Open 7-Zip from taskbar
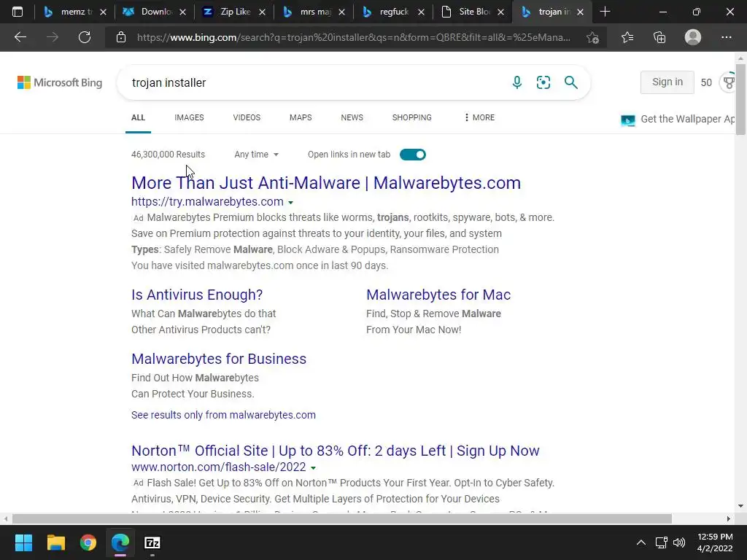This screenshot has width=747, height=560. [x=152, y=542]
